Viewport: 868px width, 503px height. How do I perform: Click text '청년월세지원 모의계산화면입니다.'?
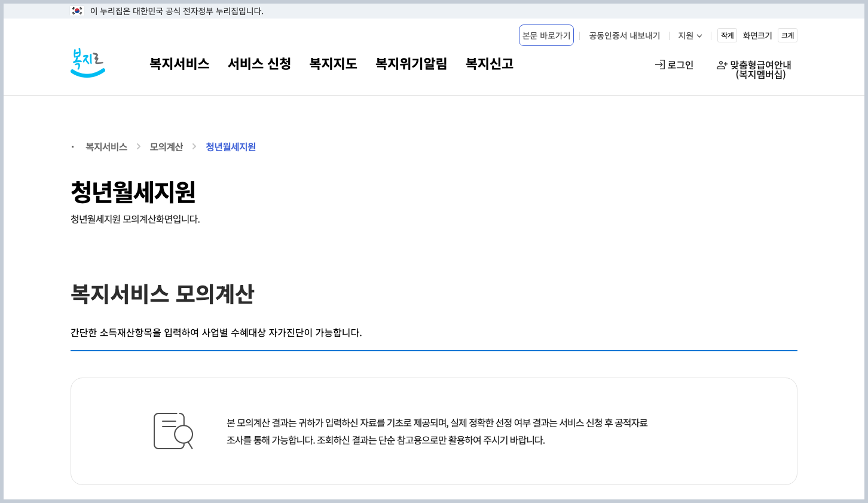(x=135, y=219)
